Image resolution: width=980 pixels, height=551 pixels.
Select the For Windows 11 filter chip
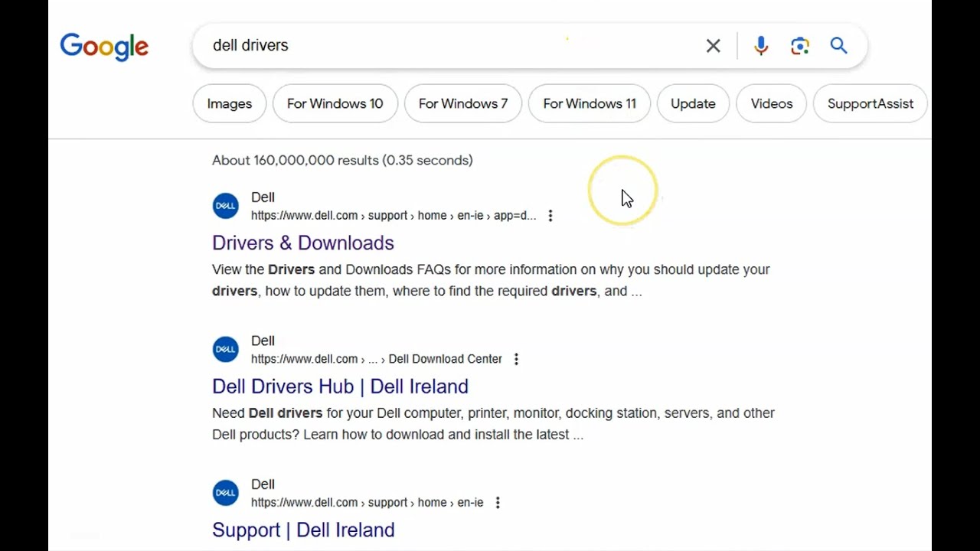click(x=590, y=103)
